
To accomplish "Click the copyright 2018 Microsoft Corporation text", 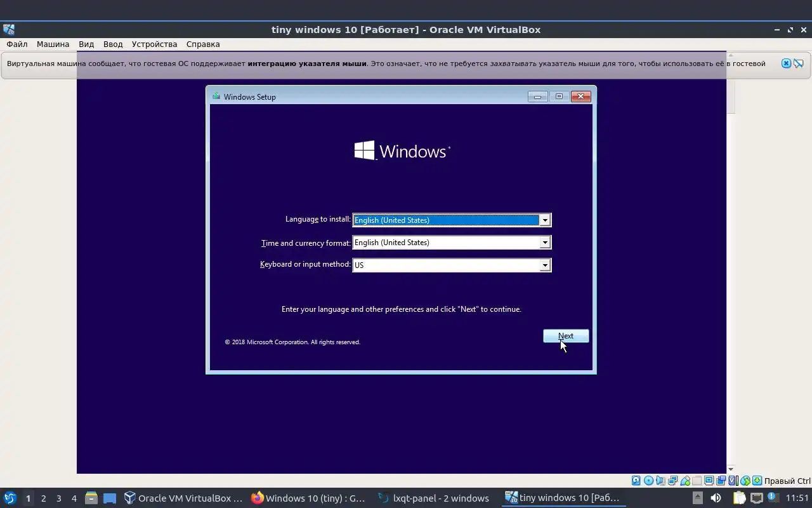I will tap(292, 342).
